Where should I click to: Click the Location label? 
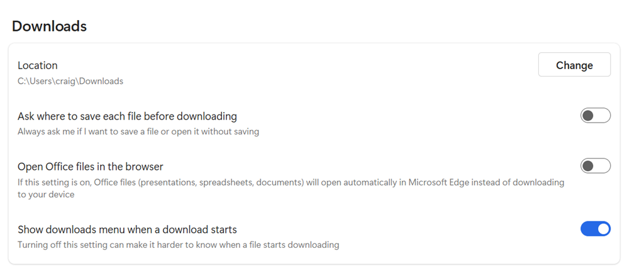click(x=37, y=65)
